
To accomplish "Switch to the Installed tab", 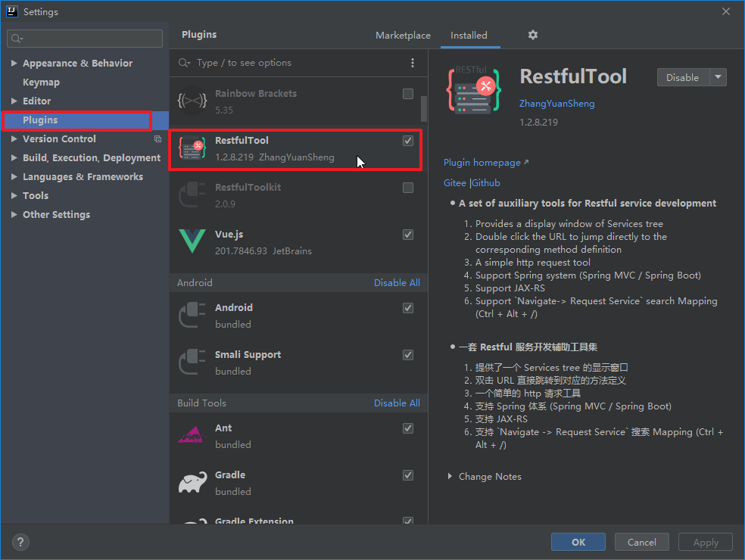I will 469,35.
